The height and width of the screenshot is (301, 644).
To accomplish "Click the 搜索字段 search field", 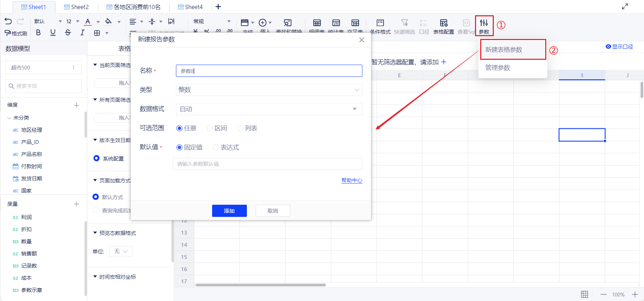I will pyautogui.click(x=44, y=86).
